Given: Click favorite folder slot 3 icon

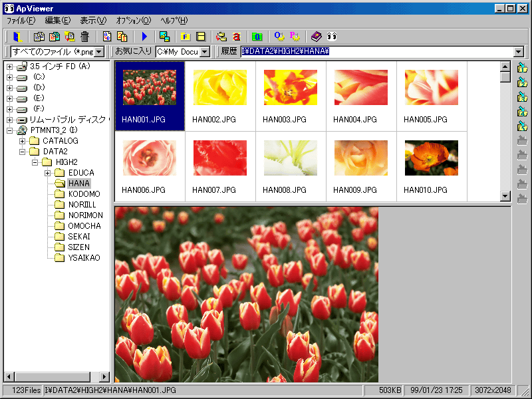Looking at the screenshot, I should pyautogui.click(x=522, y=97).
